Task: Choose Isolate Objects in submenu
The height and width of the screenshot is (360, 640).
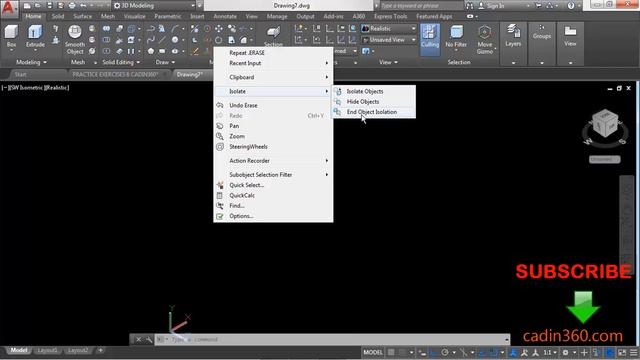Action: tap(374, 91)
